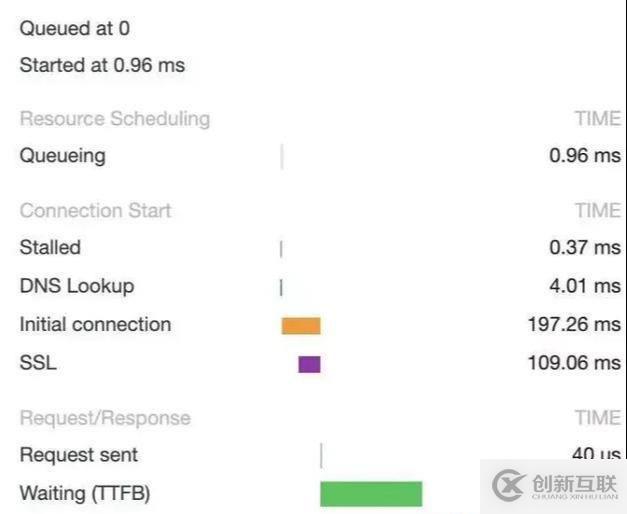The height and width of the screenshot is (514, 627).
Task: Click the Waiting (TTFB) row label
Action: click(85, 493)
